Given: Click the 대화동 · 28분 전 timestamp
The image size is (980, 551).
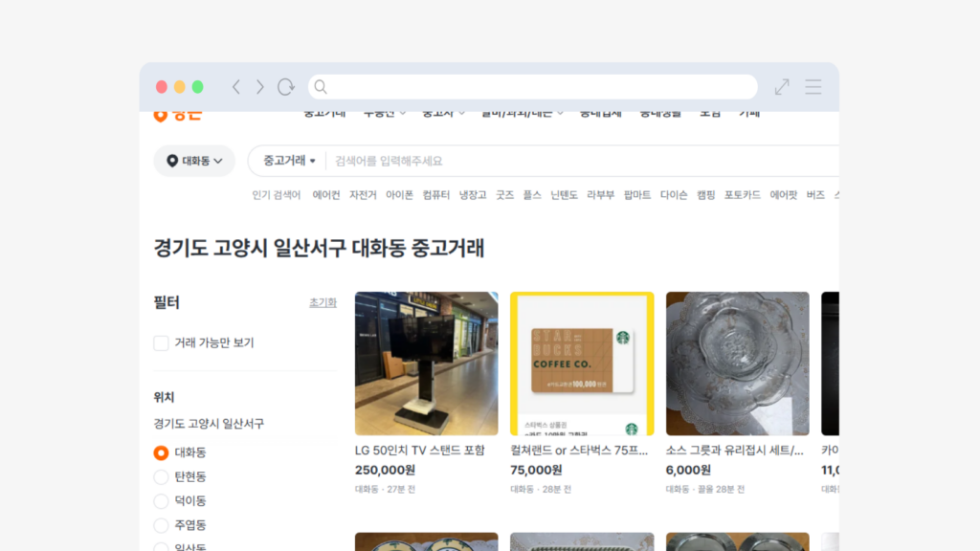Looking at the screenshot, I should (x=541, y=489).
